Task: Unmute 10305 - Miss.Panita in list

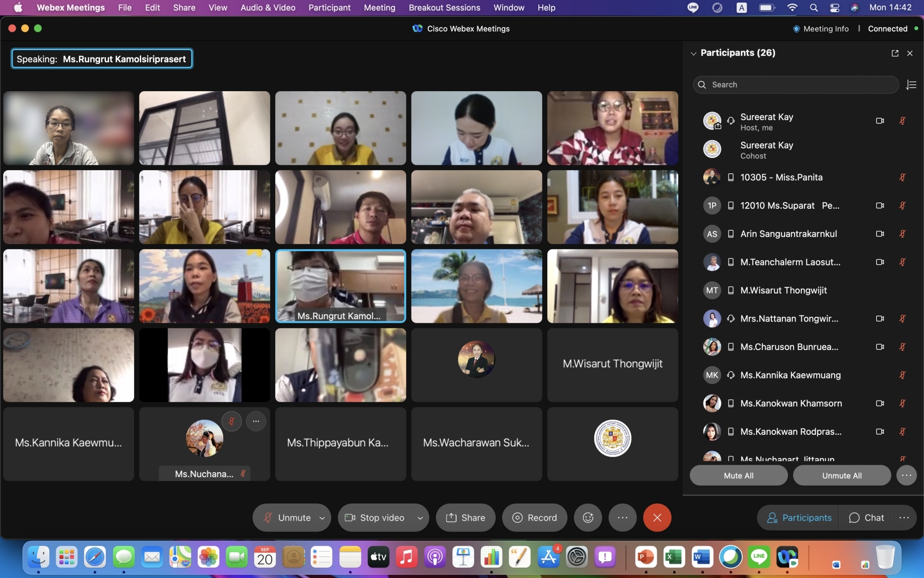Action: [x=902, y=177]
